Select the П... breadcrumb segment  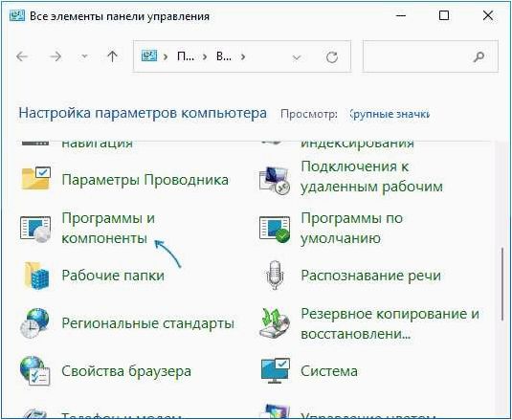[x=186, y=56]
